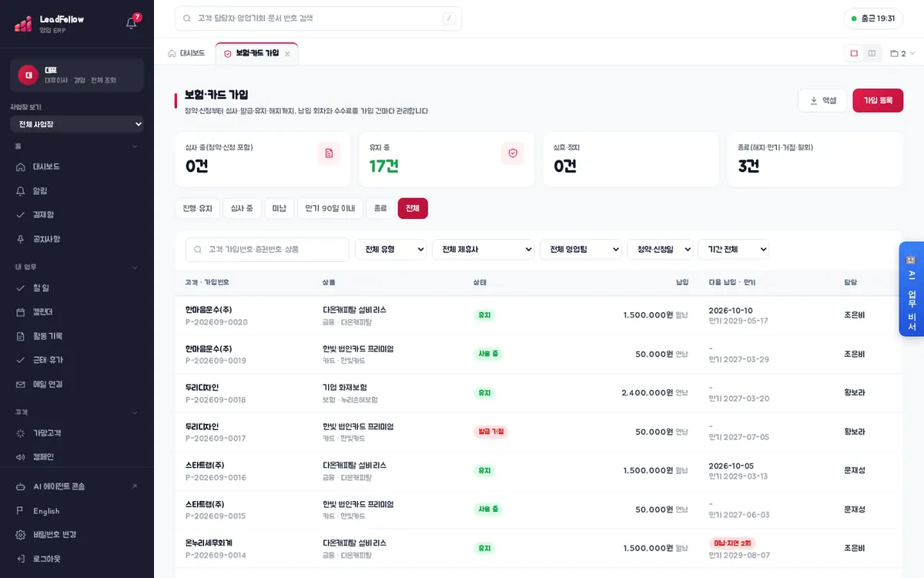
Task: Click the 가입 등록 button
Action: pyautogui.click(x=878, y=100)
